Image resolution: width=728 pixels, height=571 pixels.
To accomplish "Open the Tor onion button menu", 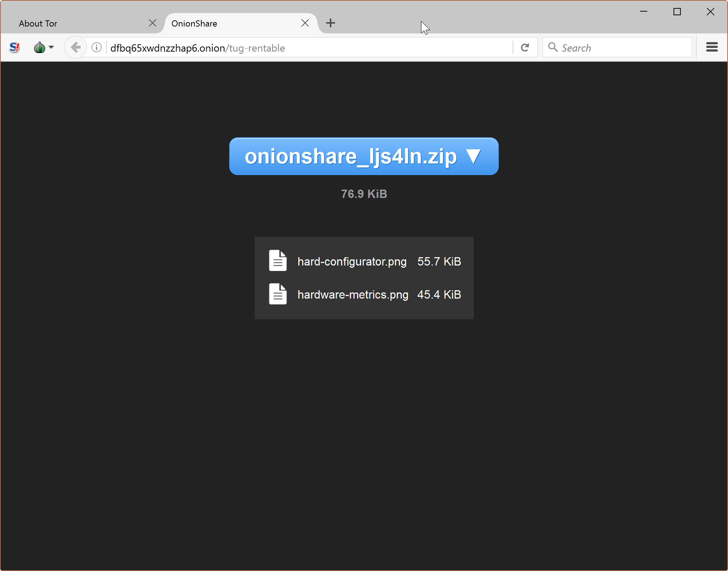I will pyautogui.click(x=44, y=48).
